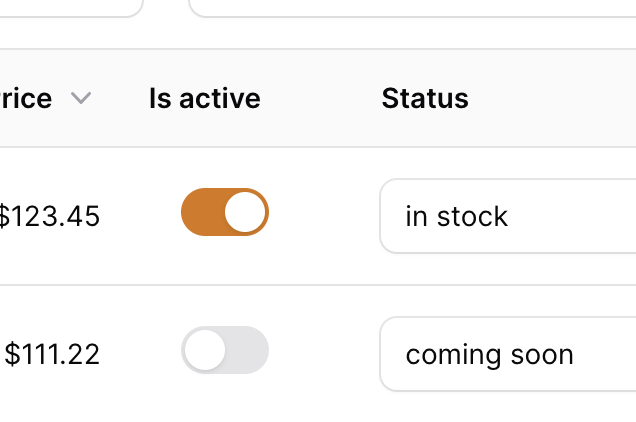Click the "Is active" column header
Viewport: 636px width, 422px height.
(204, 98)
